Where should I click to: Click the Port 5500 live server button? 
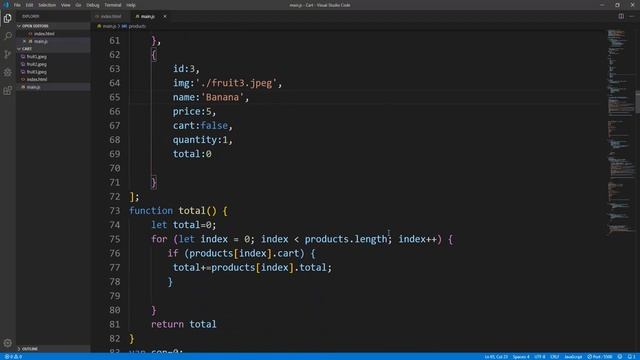[600, 357]
